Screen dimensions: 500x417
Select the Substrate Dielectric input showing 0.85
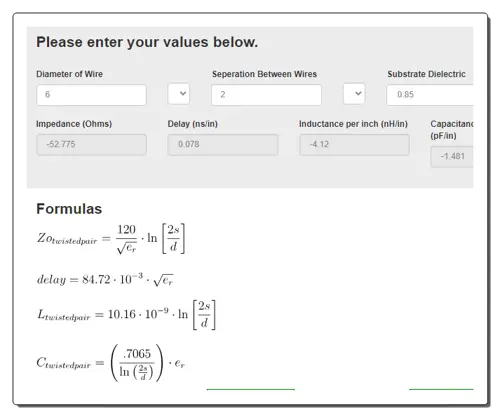pyautogui.click(x=430, y=95)
